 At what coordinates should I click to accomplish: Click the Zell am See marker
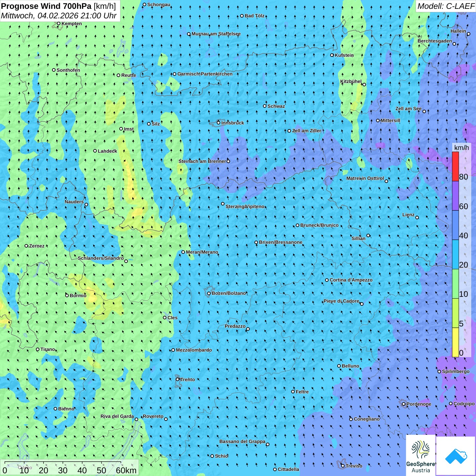[x=424, y=112]
